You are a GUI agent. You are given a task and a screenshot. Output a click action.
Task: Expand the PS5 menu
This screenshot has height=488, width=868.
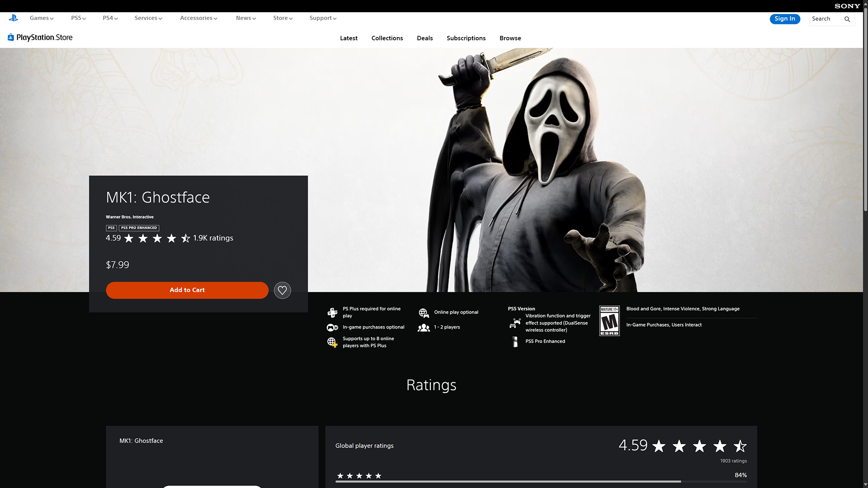coord(78,18)
